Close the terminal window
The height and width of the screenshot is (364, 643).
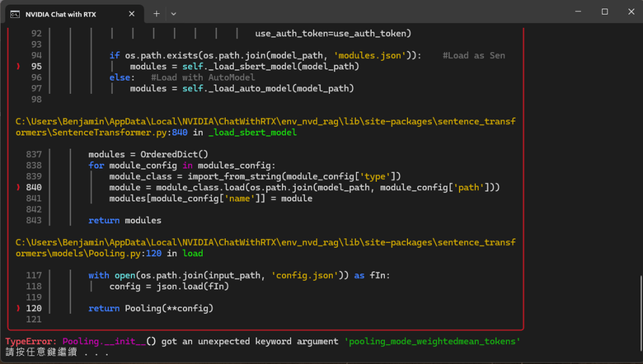(x=631, y=12)
